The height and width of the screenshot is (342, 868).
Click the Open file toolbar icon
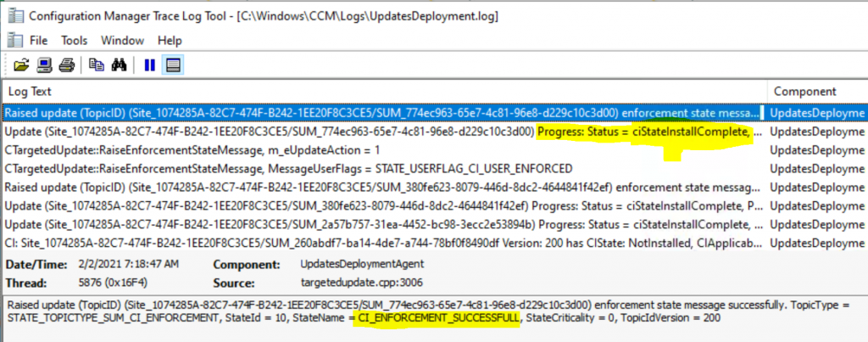click(x=21, y=65)
